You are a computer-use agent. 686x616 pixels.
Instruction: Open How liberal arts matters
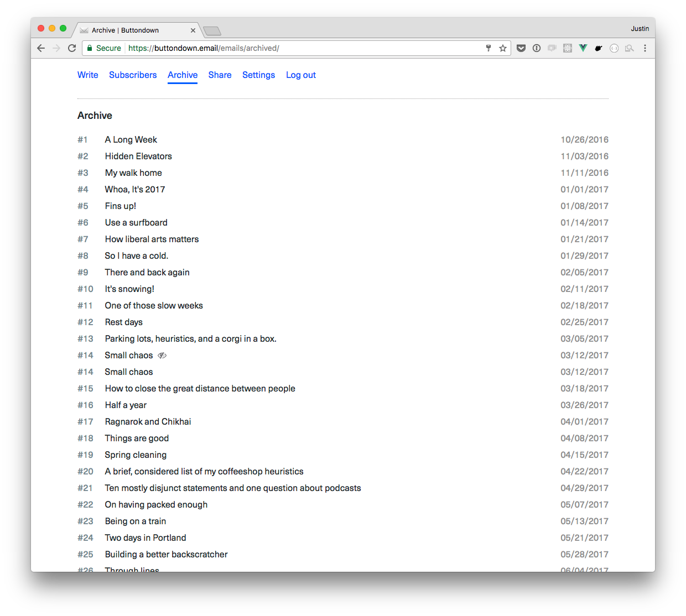coord(152,239)
